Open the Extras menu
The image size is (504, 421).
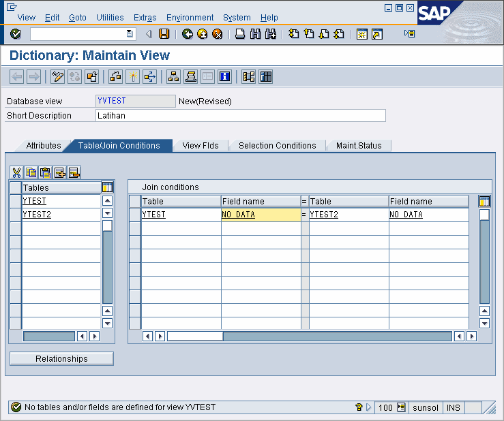pyautogui.click(x=145, y=17)
